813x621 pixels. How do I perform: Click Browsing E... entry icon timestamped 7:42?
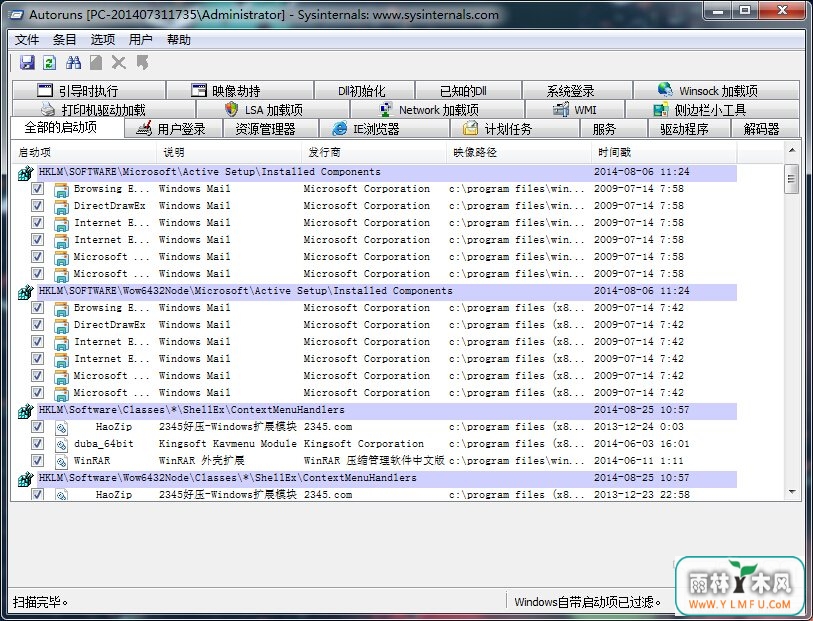coord(61,308)
